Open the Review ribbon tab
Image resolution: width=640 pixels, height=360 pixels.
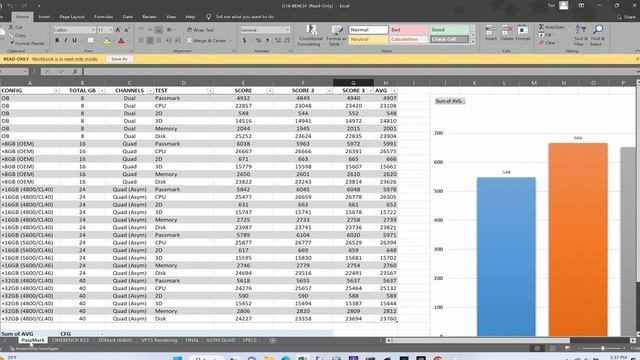point(149,17)
